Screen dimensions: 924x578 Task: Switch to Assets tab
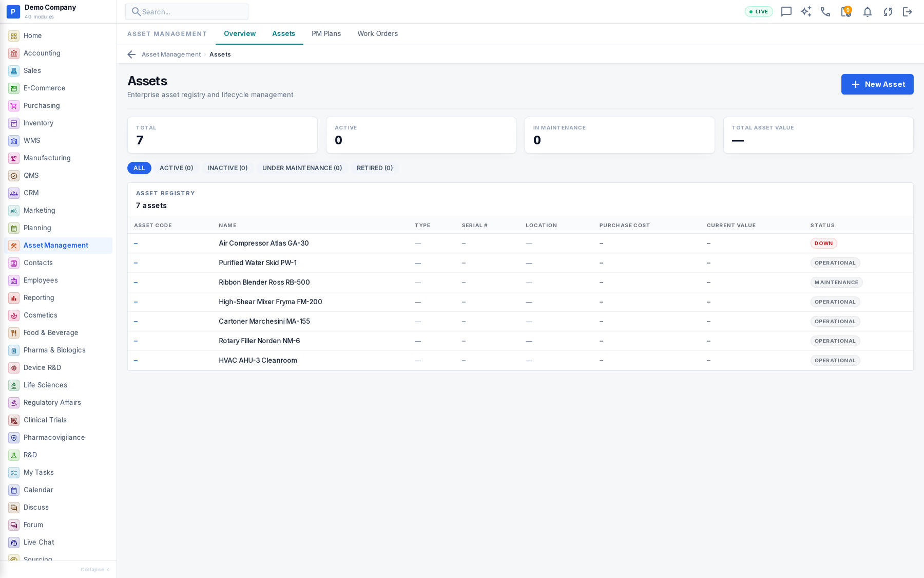283,33
